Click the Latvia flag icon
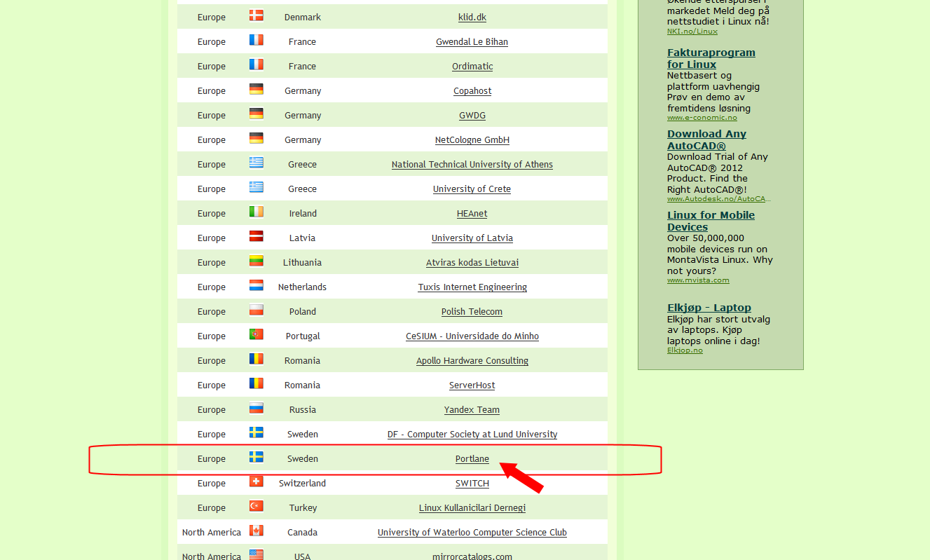This screenshot has height=560, width=930. point(257,236)
